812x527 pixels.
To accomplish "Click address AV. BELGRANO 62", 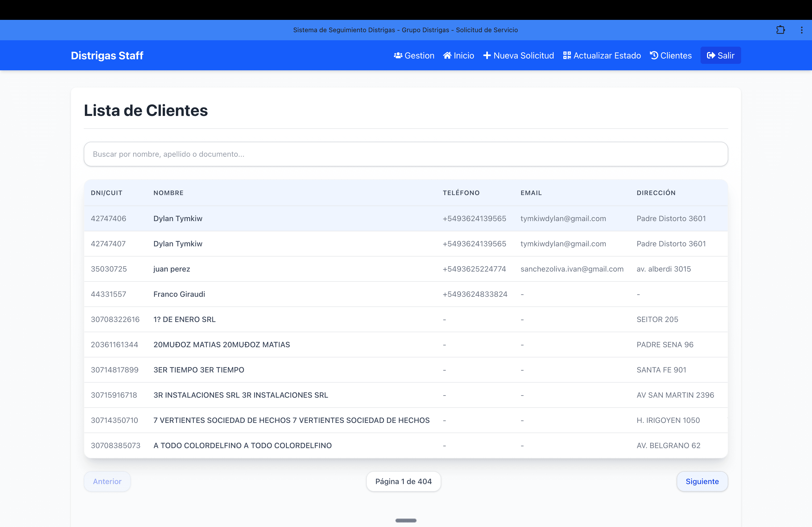I will [668, 445].
